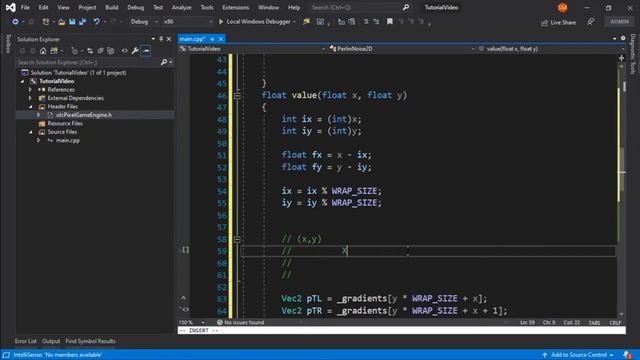This screenshot has width=640, height=360.
Task: Select the Resource Files folder
Action: point(65,123)
